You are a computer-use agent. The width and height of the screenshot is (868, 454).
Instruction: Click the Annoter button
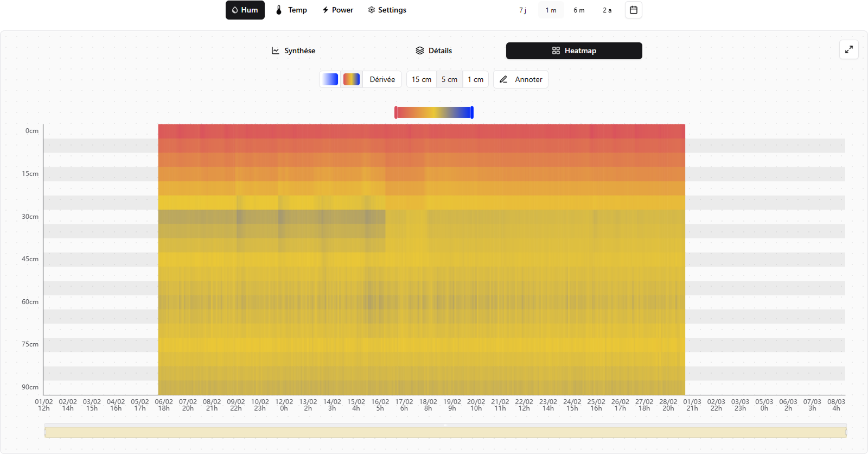click(521, 79)
